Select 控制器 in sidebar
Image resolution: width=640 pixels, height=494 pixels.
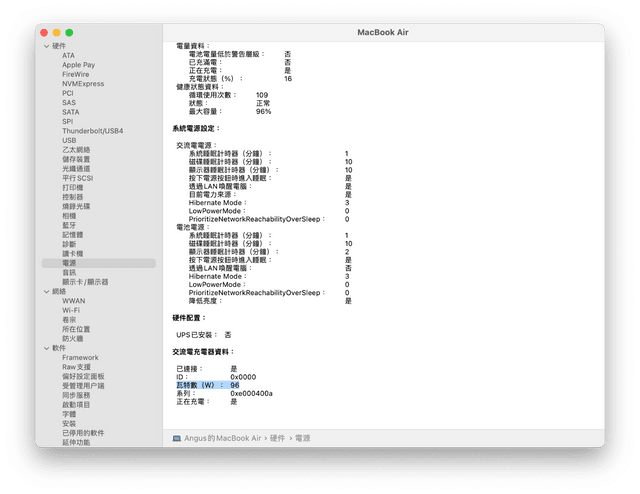pos(73,197)
